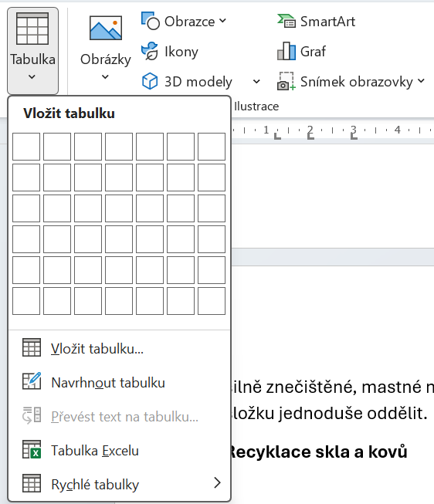
Task: Click the SmartArt label
Action: pos(328,22)
